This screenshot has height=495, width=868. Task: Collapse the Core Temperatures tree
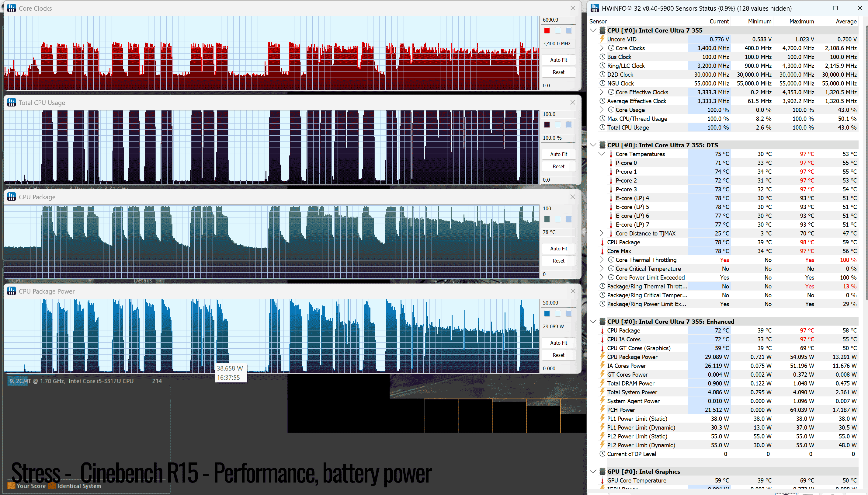click(601, 154)
